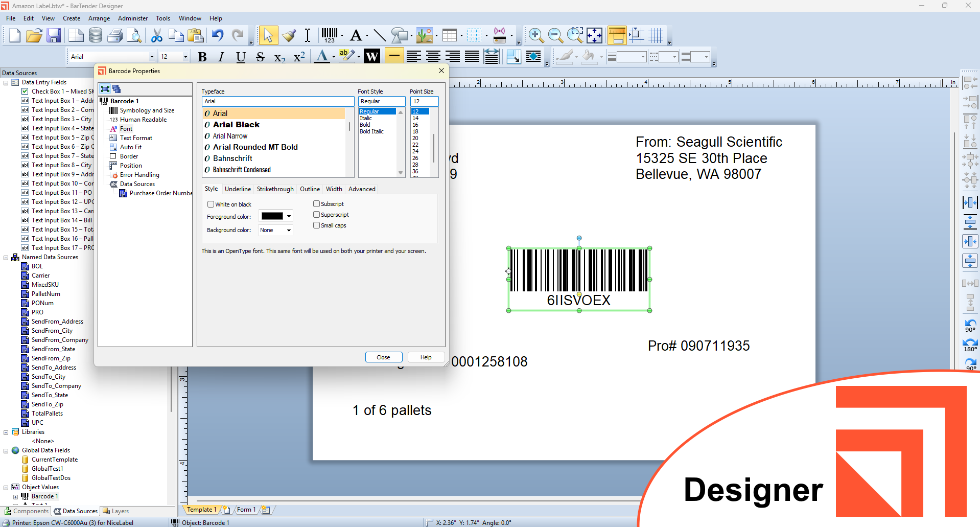Select the Text object tool

(356, 35)
